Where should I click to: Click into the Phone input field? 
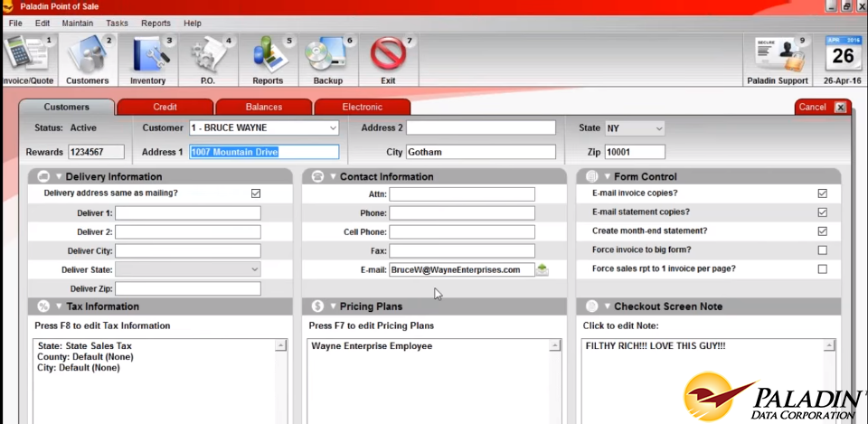pos(462,213)
